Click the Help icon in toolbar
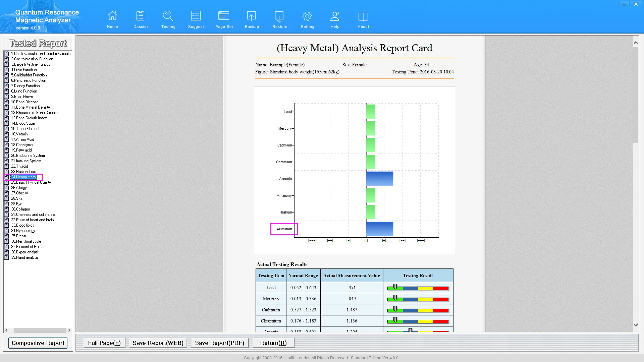The height and width of the screenshot is (362, 644). (x=335, y=19)
